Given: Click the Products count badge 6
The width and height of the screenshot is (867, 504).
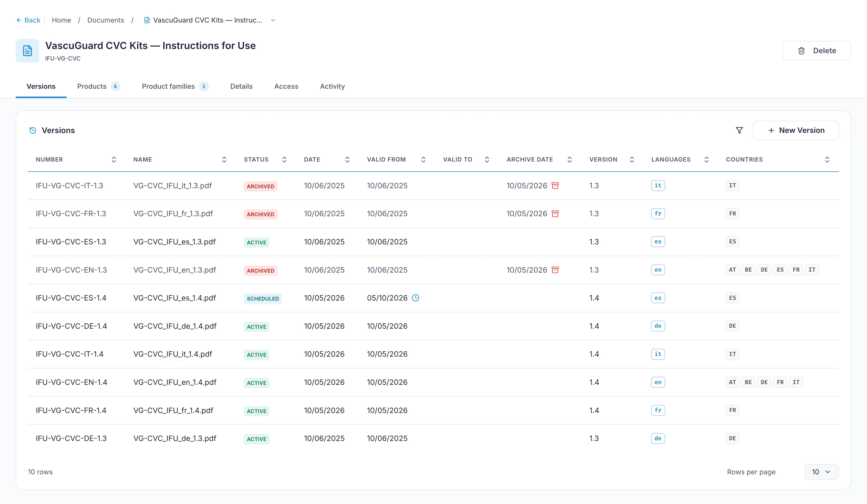Looking at the screenshot, I should 115,86.
